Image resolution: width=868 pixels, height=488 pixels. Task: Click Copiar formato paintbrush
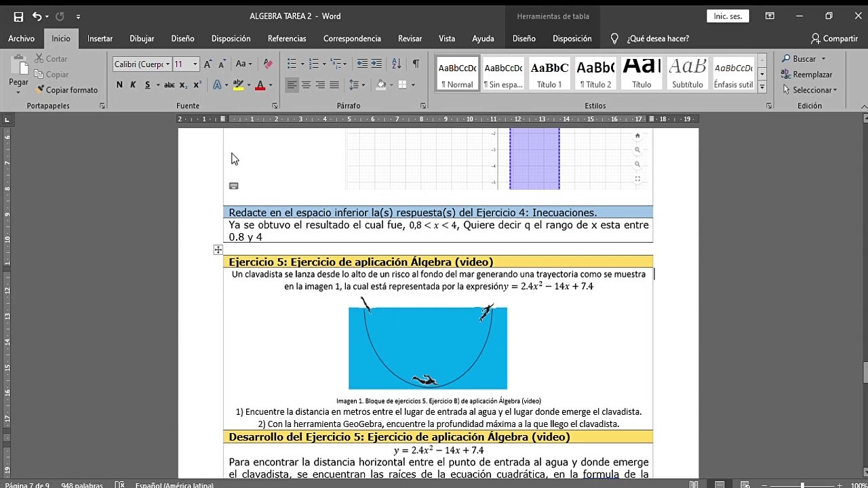coord(66,90)
